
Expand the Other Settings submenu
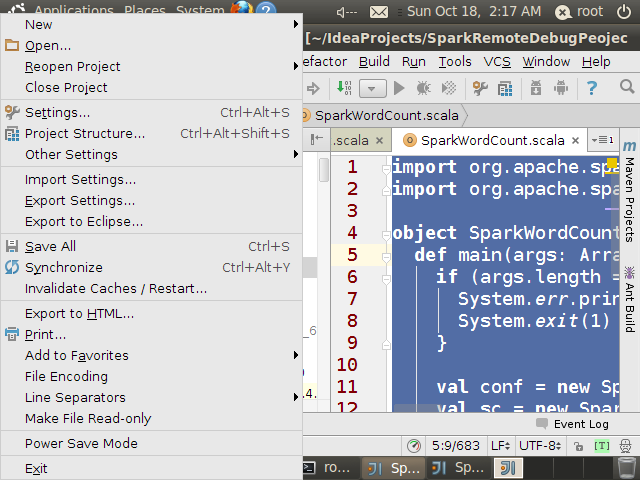click(x=151, y=154)
